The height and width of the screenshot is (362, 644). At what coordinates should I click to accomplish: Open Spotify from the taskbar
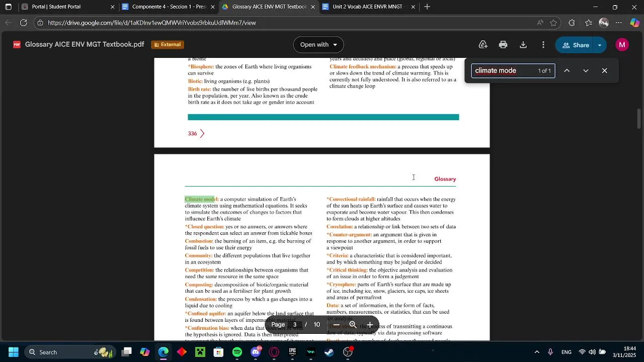tap(237, 352)
